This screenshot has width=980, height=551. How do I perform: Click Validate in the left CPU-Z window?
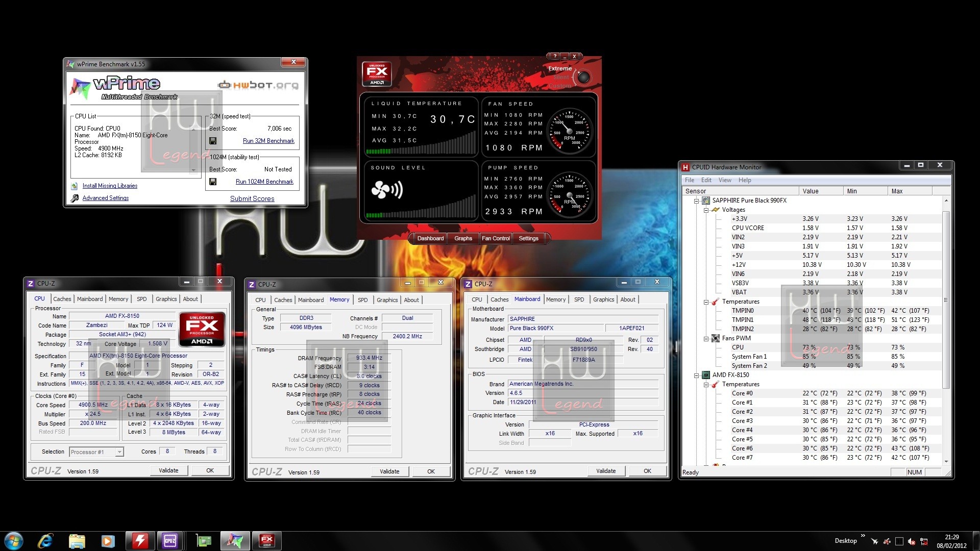point(168,470)
